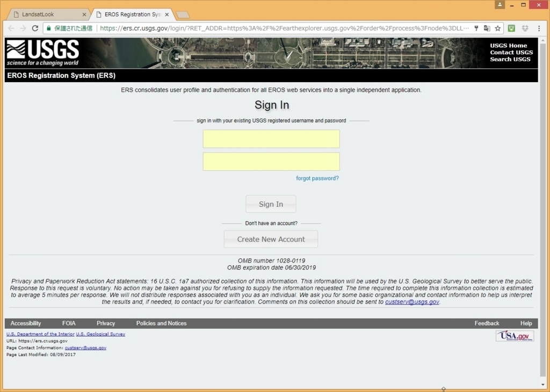Click the Sign In button
This screenshot has height=392, width=550.
(x=271, y=204)
